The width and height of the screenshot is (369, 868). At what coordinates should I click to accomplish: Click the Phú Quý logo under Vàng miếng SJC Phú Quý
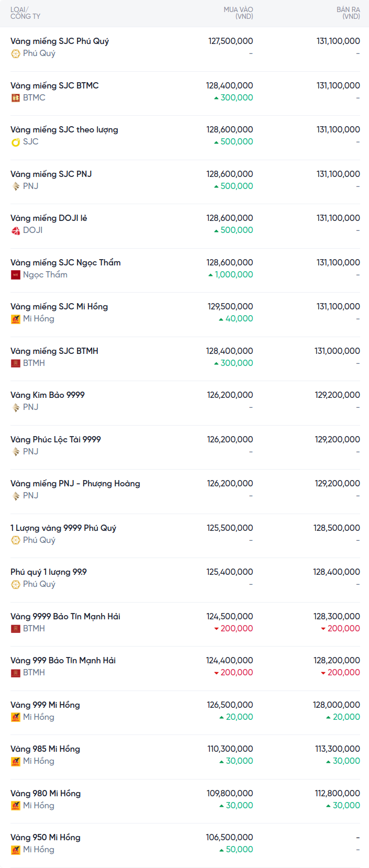point(16,53)
